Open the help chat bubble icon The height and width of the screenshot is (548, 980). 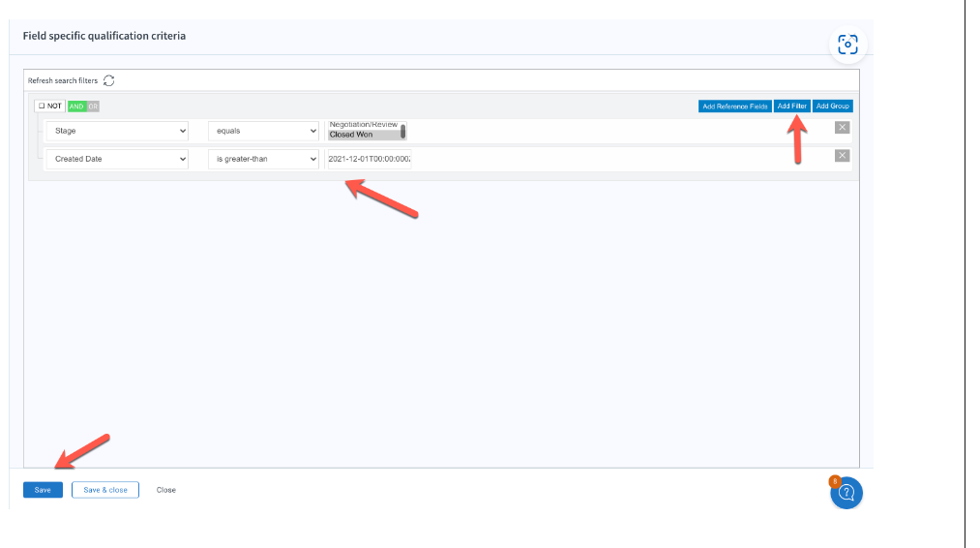846,493
